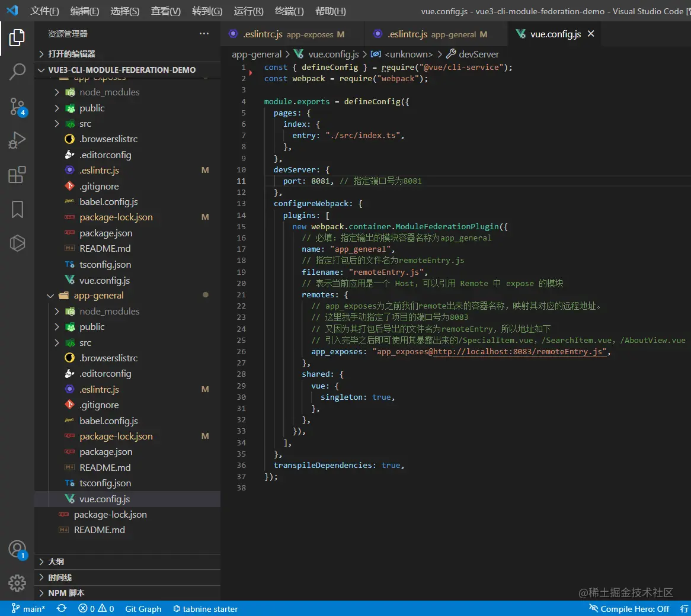
Task: Click the singleton: true code line
Action: pos(357,397)
